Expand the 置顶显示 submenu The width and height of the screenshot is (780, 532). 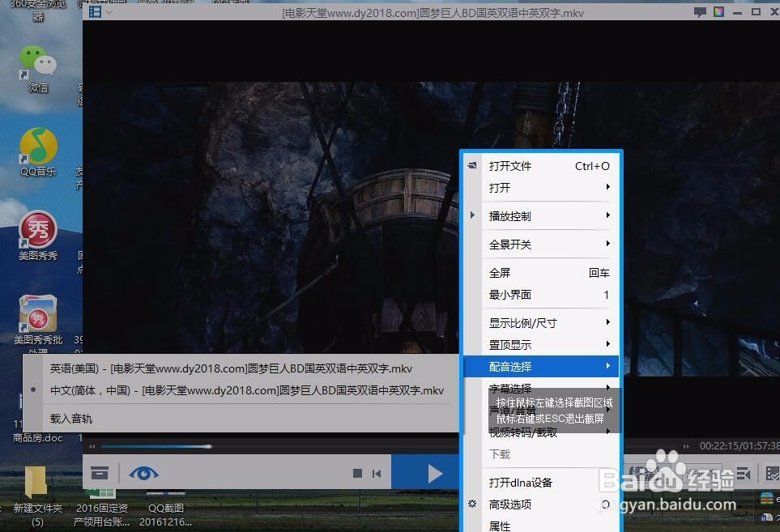[x=542, y=345]
